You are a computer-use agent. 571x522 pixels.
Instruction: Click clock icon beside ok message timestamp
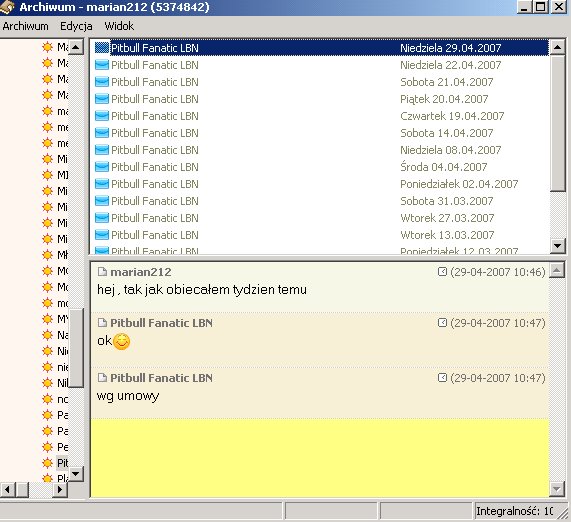click(x=442, y=323)
